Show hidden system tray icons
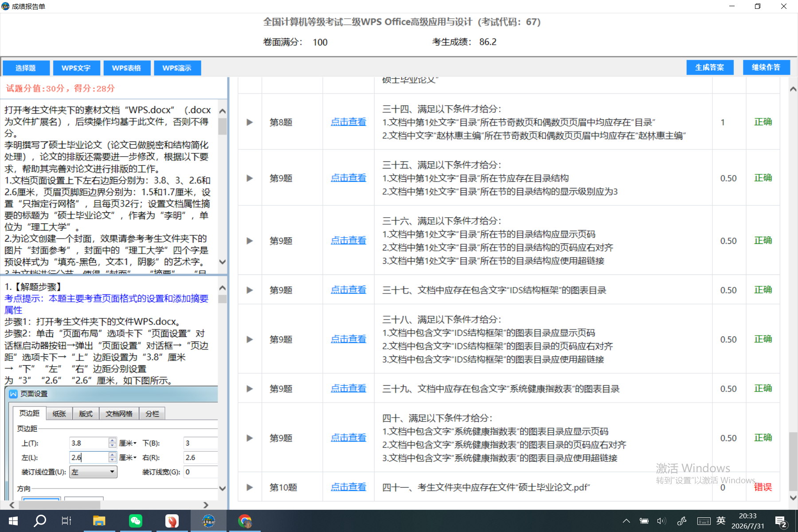Screen dimensions: 798x532 pyautogui.click(x=626, y=521)
